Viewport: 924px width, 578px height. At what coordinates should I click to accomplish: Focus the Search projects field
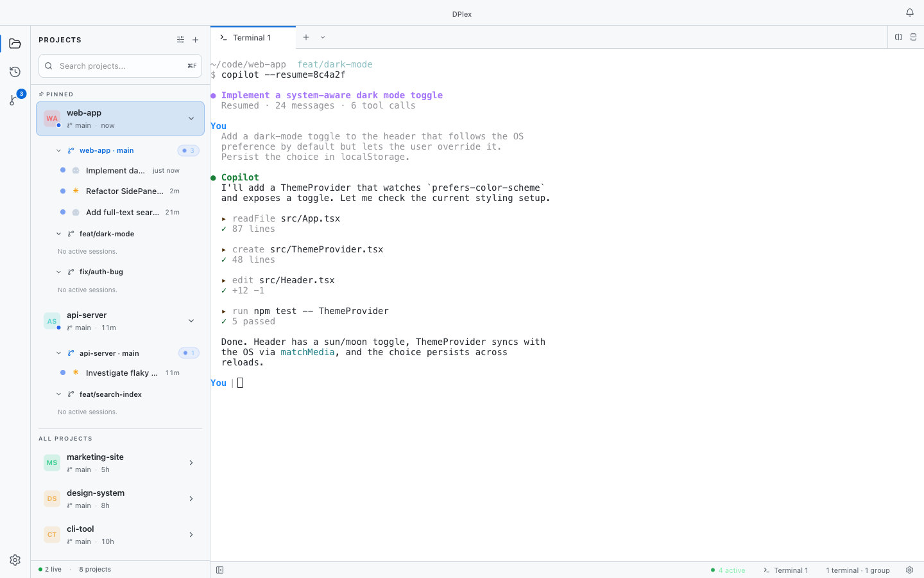(120, 66)
